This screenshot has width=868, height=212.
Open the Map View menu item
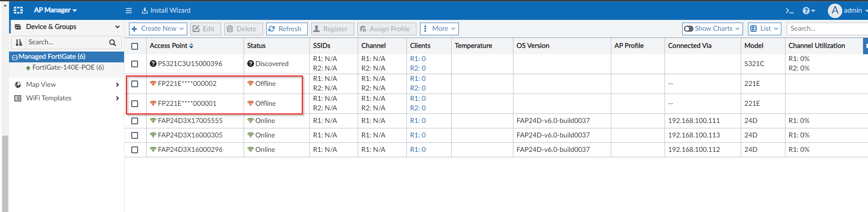point(41,85)
